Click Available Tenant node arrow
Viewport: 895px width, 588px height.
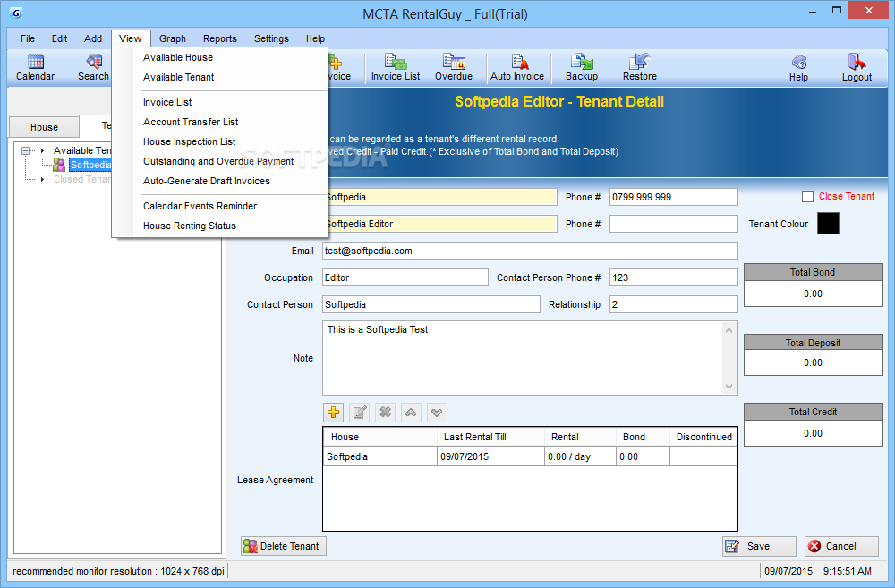pos(43,150)
